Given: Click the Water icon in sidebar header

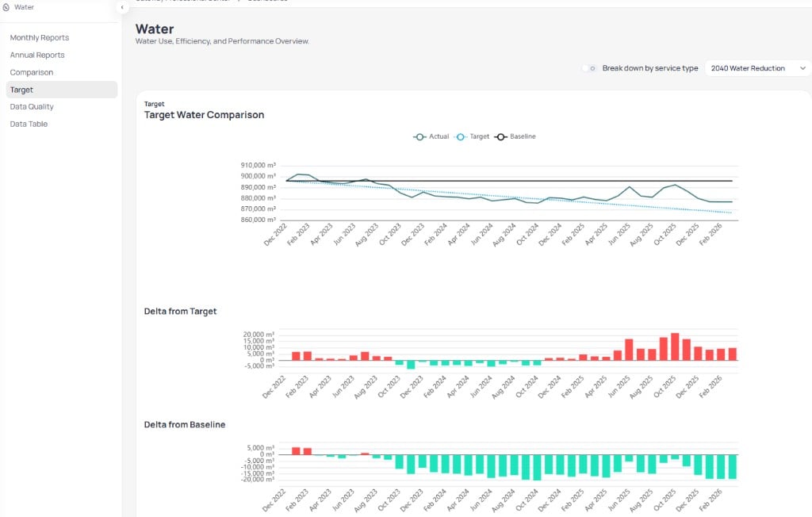Looking at the screenshot, I should click(x=6, y=7).
